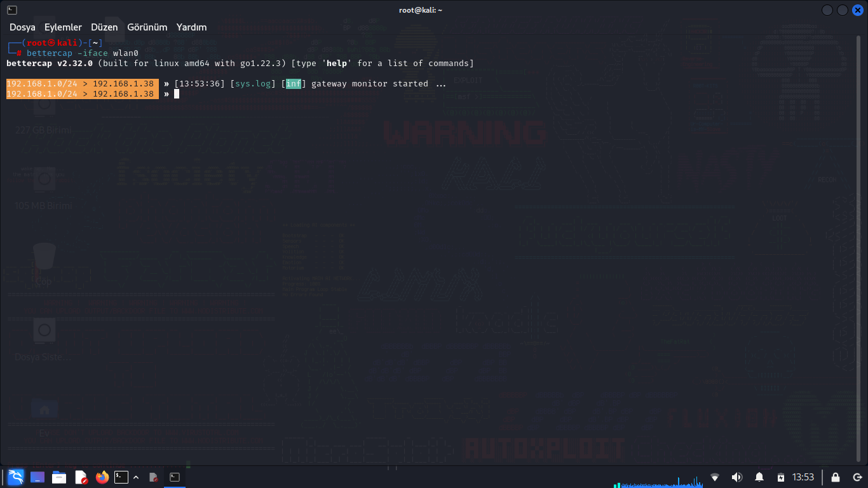The width and height of the screenshot is (868, 488).
Task: Click the '[13:53:36]' timestamp in terminal
Action: [200, 84]
